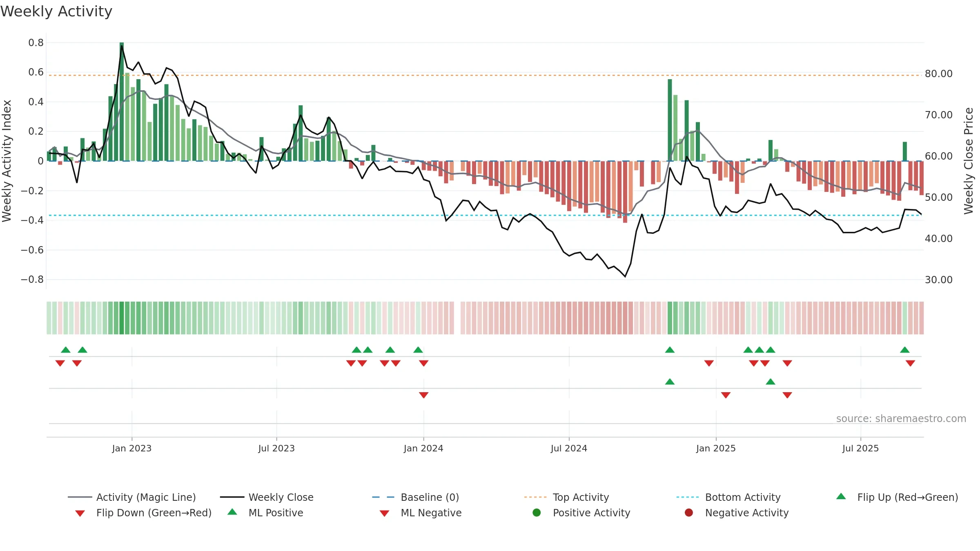This screenshot has width=980, height=551.
Task: Click the Weekly Activity Index axis title
Action: tap(7, 161)
